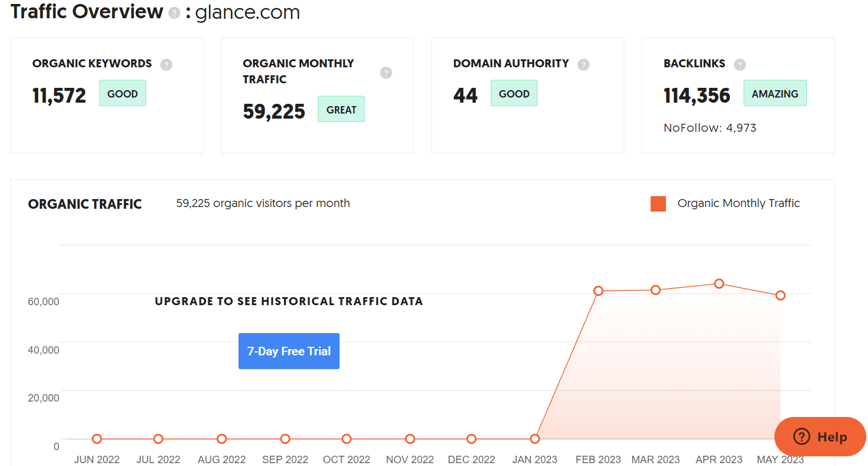The width and height of the screenshot is (868, 466).
Task: Click the GOOD badge beside Domain Authority 44
Action: 514,92
